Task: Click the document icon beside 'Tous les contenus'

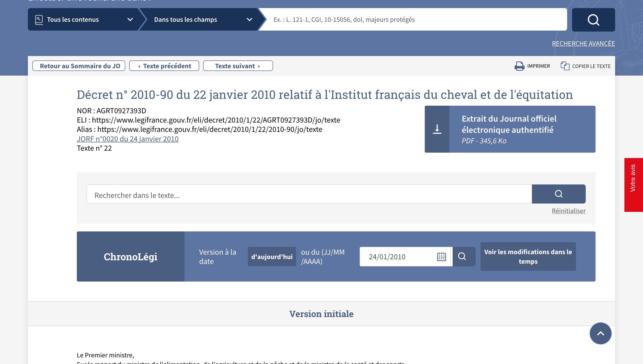Action: 39,20
